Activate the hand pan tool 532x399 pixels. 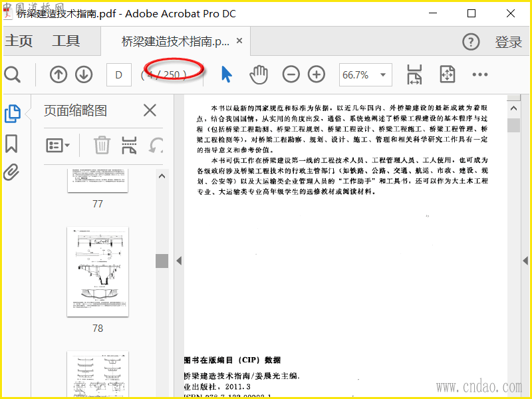259,74
